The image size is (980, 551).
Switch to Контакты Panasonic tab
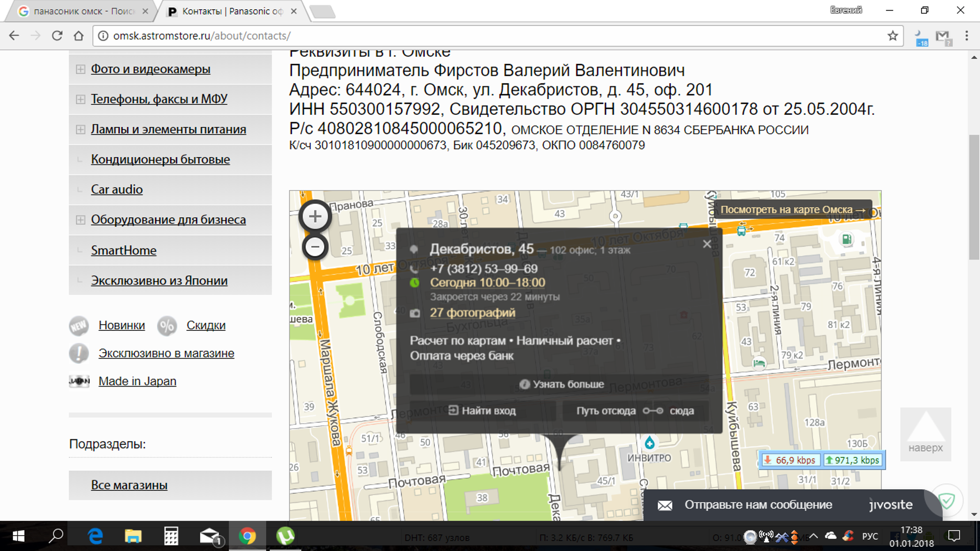(x=232, y=11)
